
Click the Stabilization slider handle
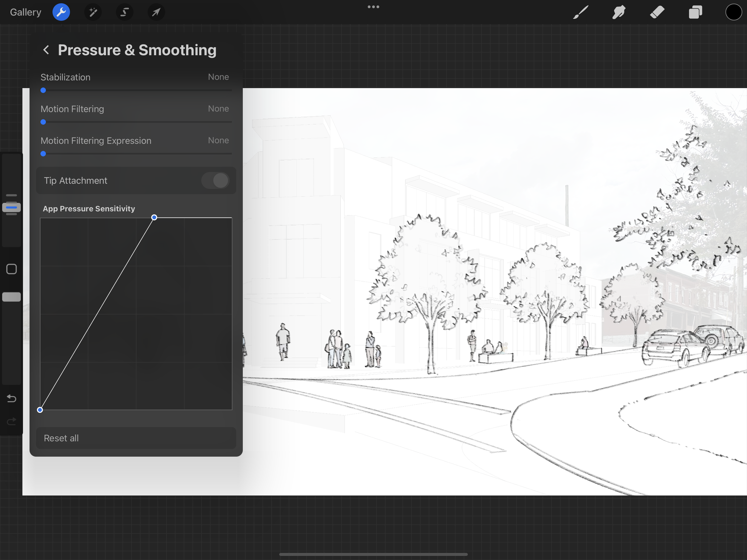coord(43,90)
